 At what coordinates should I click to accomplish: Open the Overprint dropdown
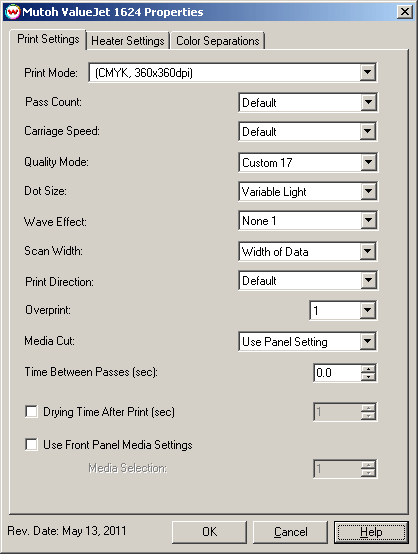pos(368,311)
